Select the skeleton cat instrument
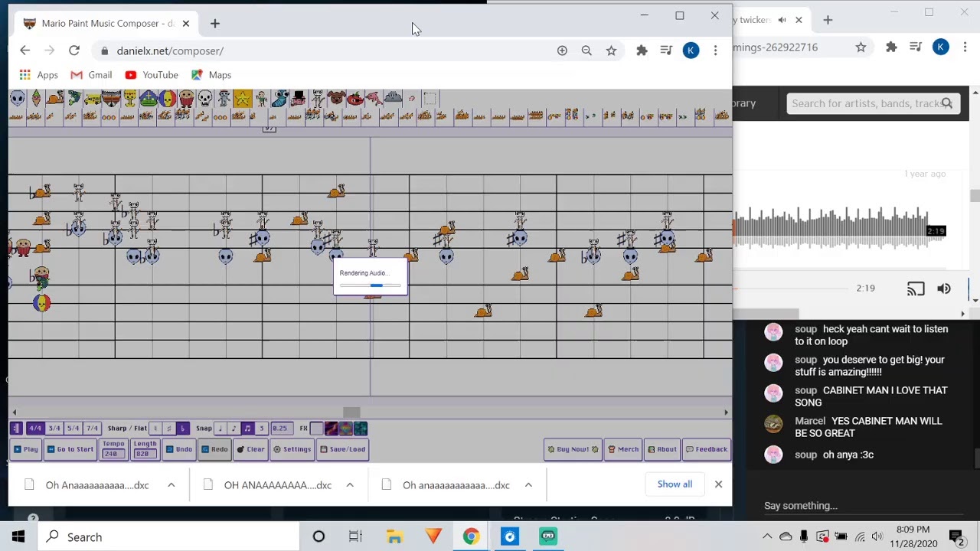The width and height of the screenshot is (980, 551). click(x=318, y=98)
